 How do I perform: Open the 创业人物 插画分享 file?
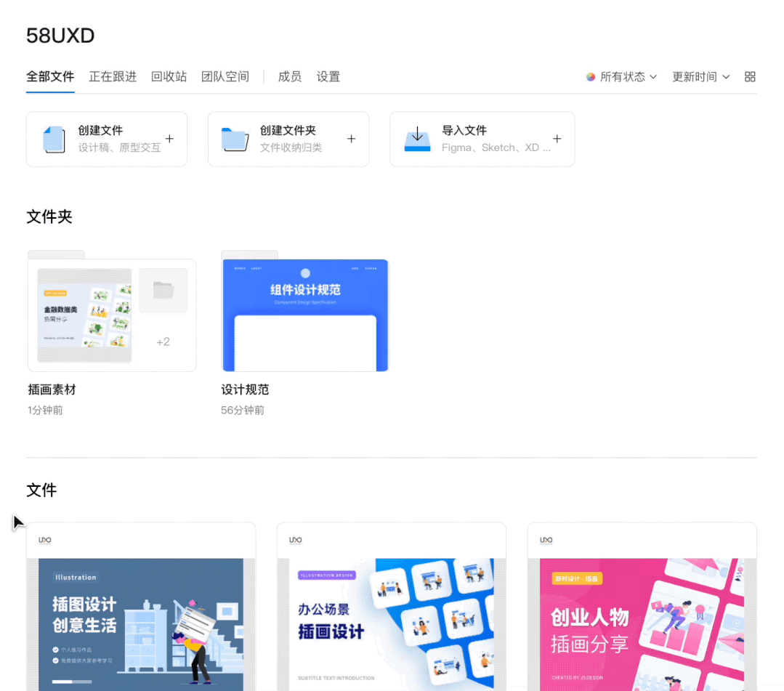642,607
